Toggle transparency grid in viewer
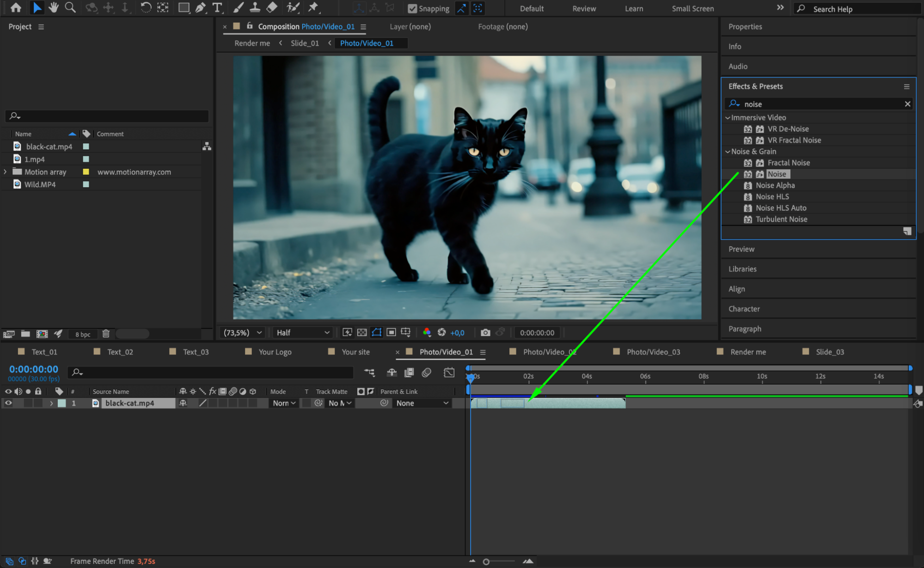924x568 pixels. 362,332
